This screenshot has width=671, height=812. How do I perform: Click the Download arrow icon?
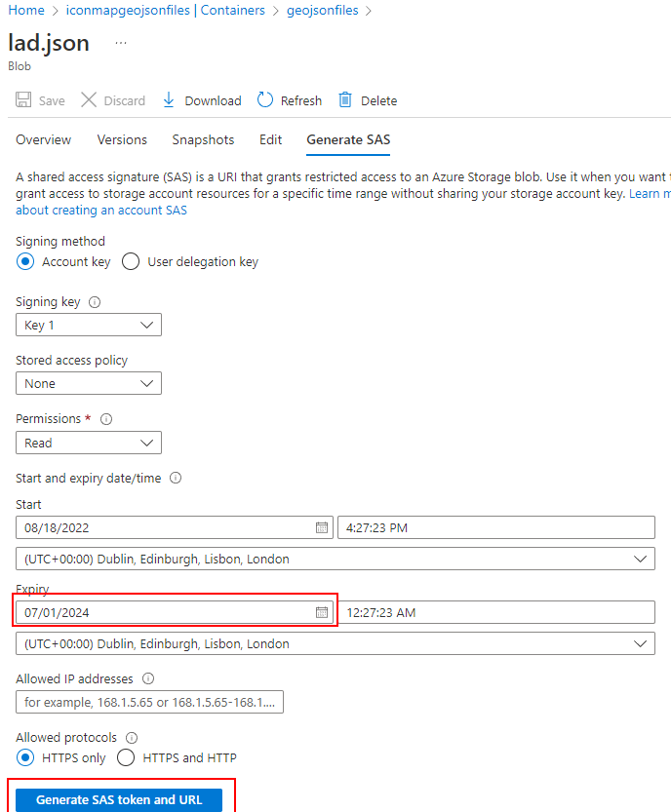(x=169, y=99)
